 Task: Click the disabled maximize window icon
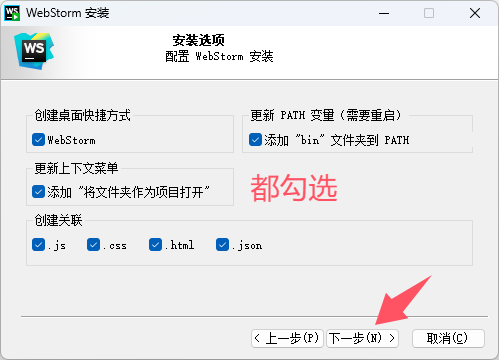click(429, 13)
